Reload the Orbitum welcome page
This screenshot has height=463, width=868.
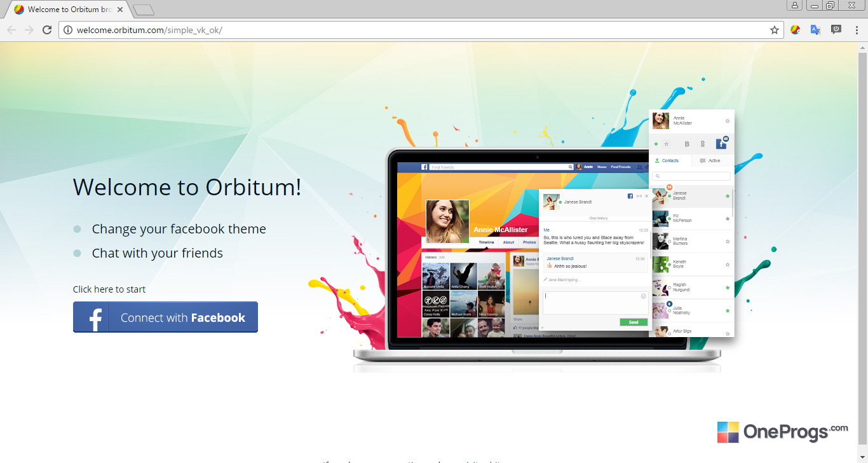click(x=47, y=30)
